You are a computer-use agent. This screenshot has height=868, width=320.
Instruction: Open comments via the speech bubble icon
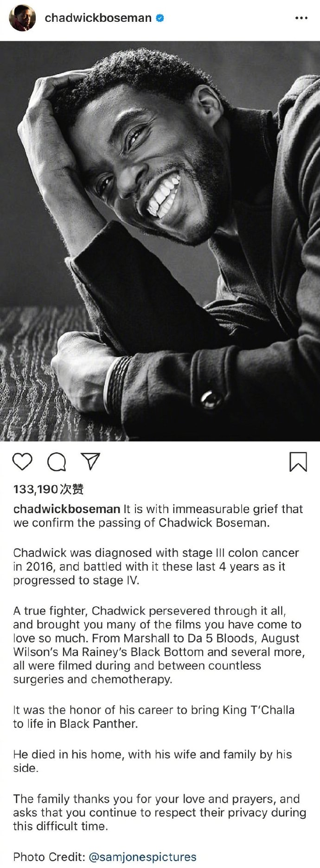(57, 462)
